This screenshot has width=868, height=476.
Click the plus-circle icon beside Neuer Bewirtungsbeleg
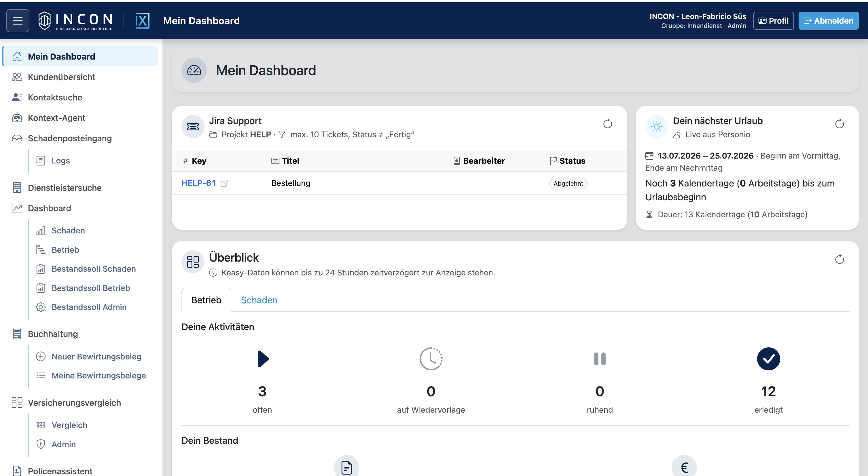[x=40, y=357]
